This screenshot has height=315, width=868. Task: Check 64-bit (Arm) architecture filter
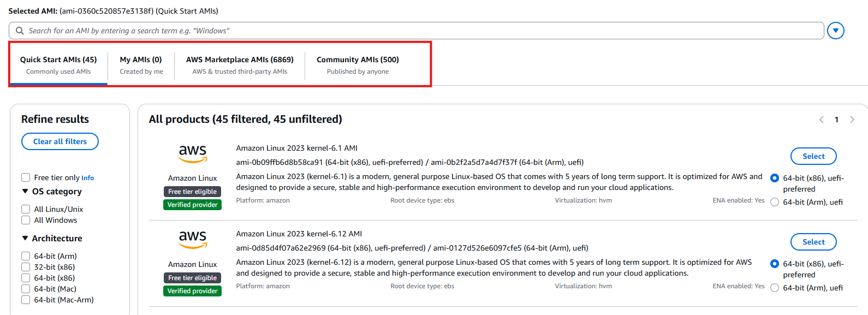(x=26, y=256)
